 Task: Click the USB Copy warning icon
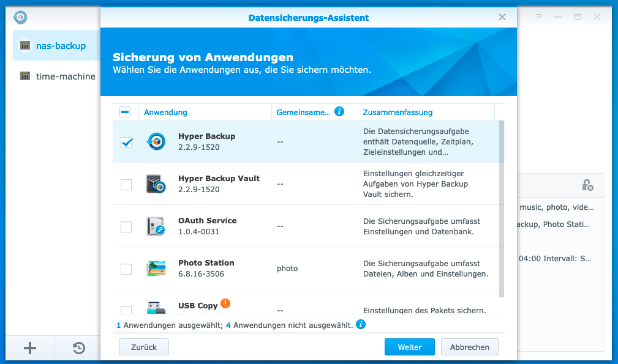coord(225,303)
